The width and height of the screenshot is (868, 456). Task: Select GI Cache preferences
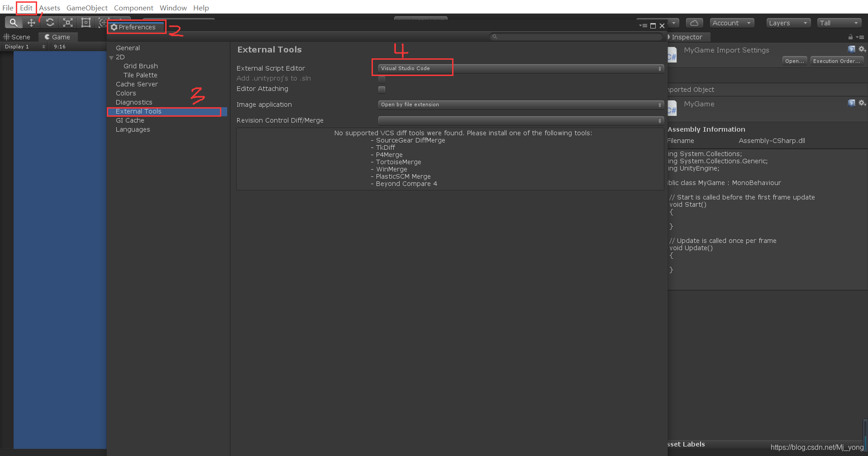130,120
